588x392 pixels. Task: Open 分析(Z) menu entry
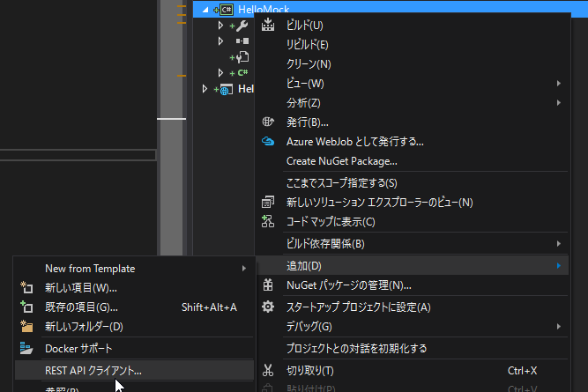click(413, 103)
